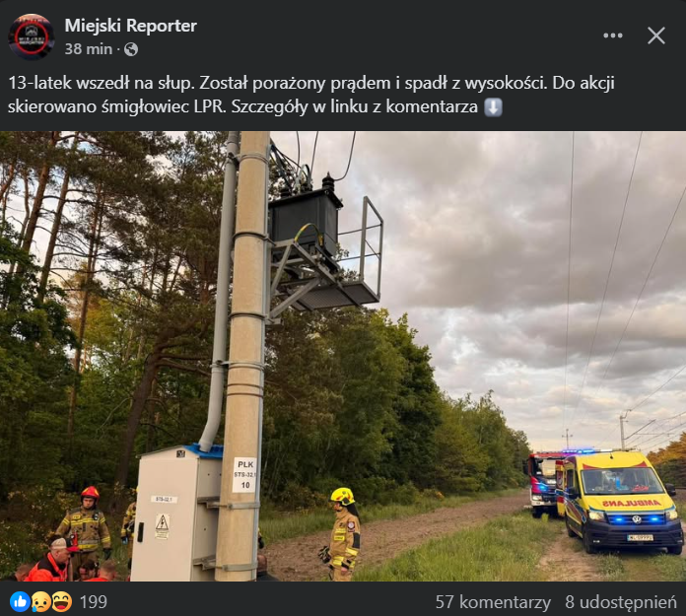Click the transformer on the pole platform
This screenshot has height=616, width=686.
(305, 222)
